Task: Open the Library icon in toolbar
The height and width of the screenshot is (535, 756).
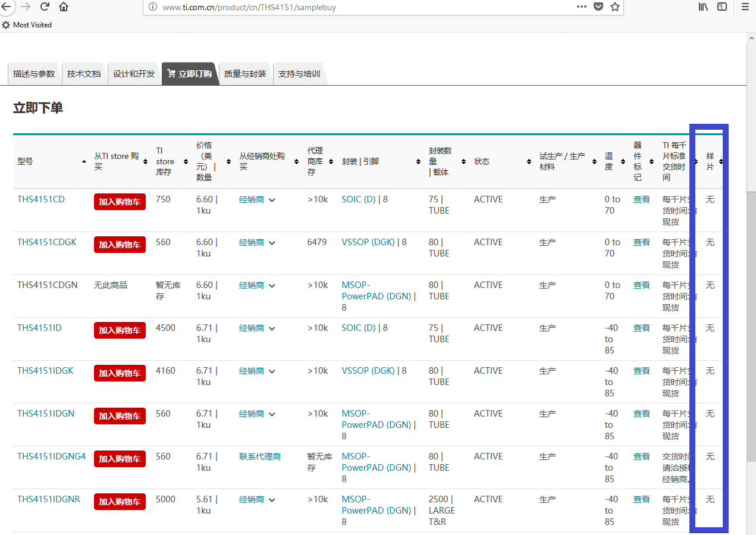Action: 703,7
